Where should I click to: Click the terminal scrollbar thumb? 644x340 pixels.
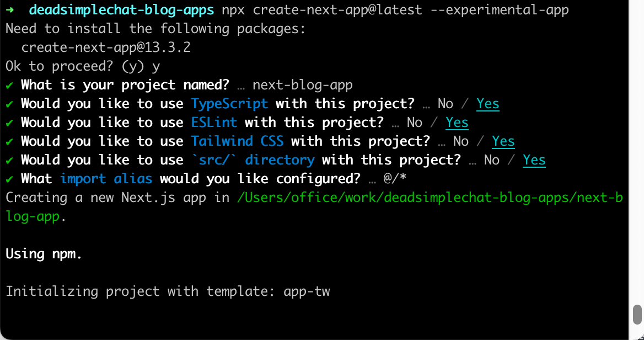(x=637, y=315)
